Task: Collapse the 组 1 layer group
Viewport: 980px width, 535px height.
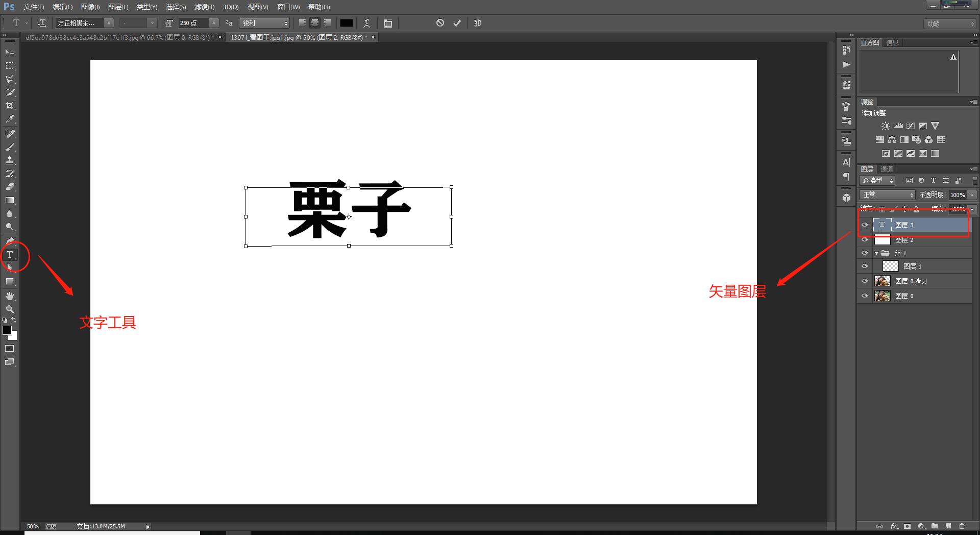Action: [x=876, y=253]
